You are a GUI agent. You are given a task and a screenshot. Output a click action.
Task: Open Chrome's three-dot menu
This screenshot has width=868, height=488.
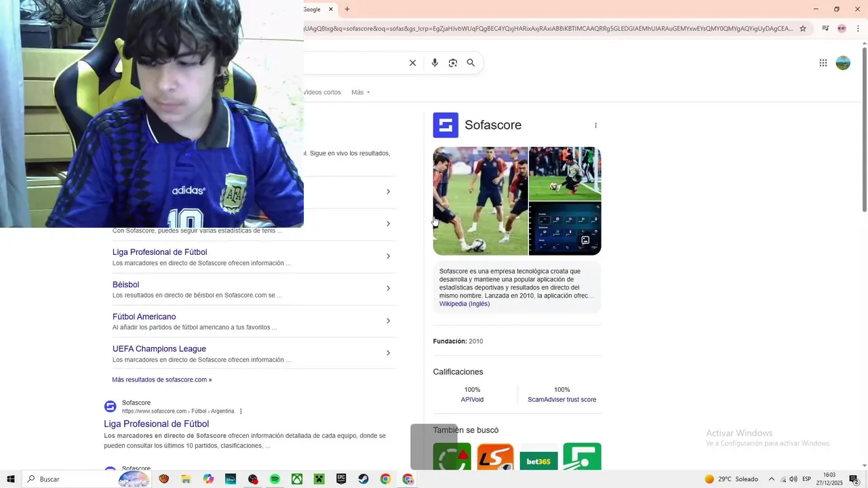(x=859, y=28)
